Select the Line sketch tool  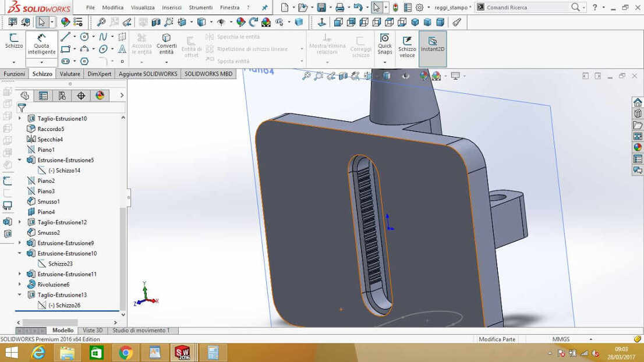[65, 37]
